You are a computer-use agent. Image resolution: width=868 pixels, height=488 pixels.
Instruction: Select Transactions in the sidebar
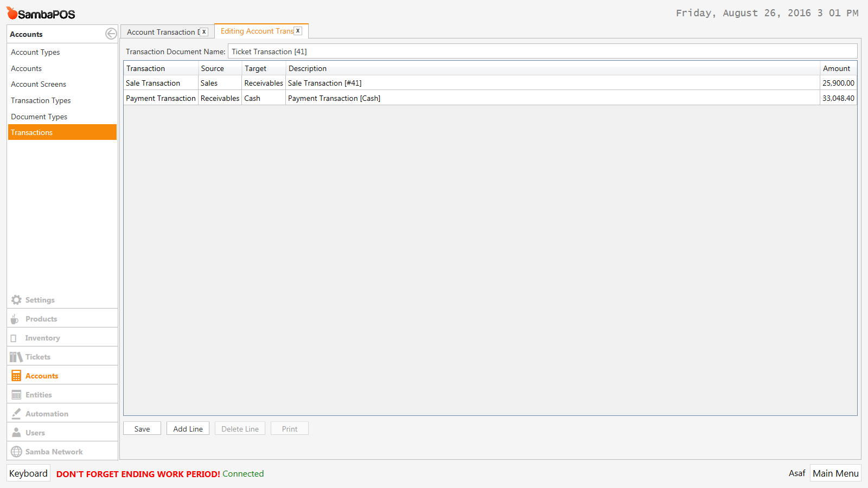click(x=62, y=132)
